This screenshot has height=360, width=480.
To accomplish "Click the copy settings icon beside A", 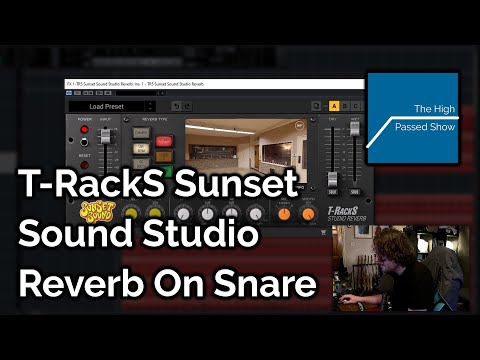I will [x=316, y=106].
